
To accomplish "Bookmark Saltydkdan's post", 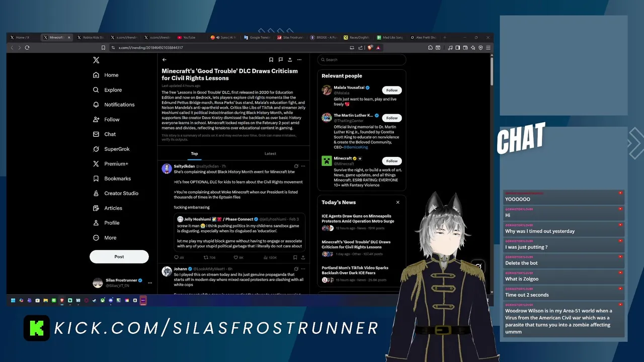I will pyautogui.click(x=295, y=257).
